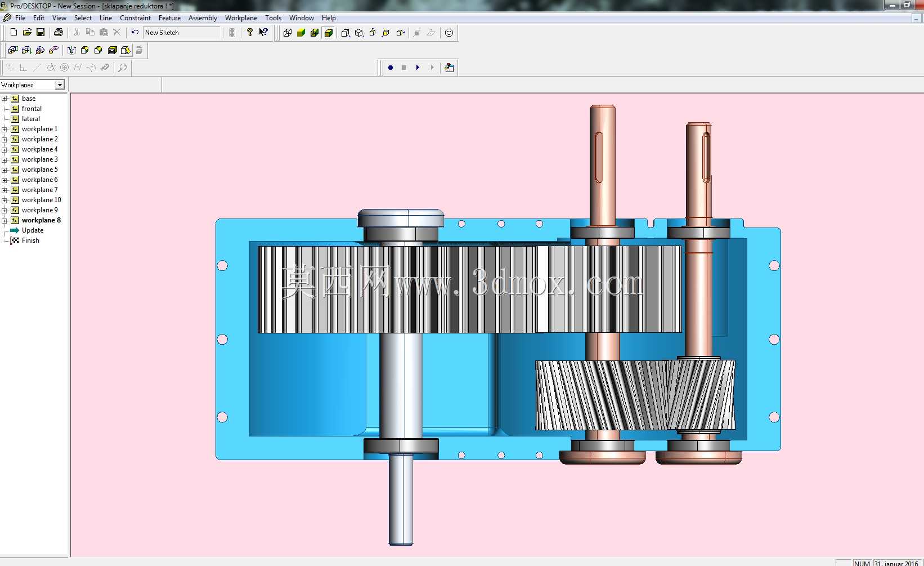Click the step forward playback button
This screenshot has width=924, height=566.
432,68
